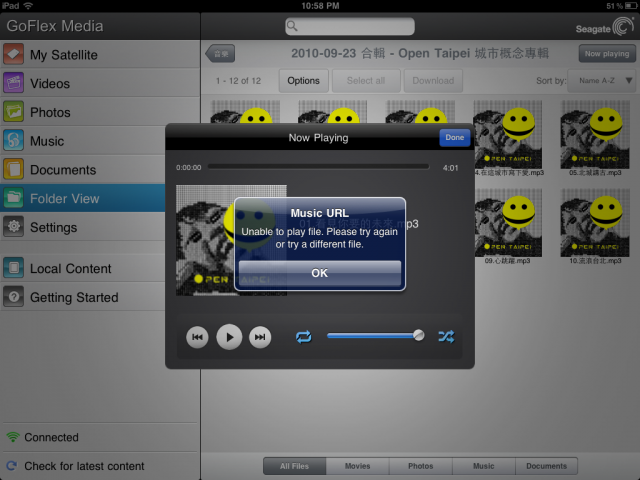Open the Documents section icon
This screenshot has width=640, height=480.
click(x=13, y=169)
